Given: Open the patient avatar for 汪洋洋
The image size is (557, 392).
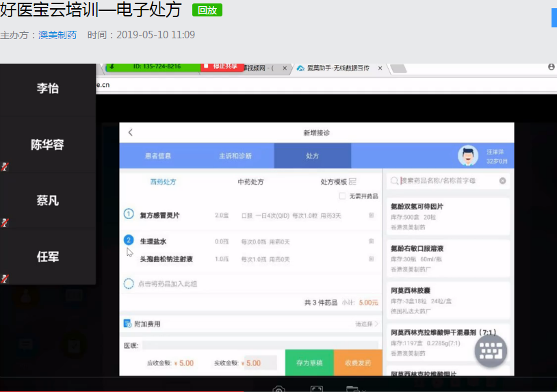Looking at the screenshot, I should pos(468,156).
